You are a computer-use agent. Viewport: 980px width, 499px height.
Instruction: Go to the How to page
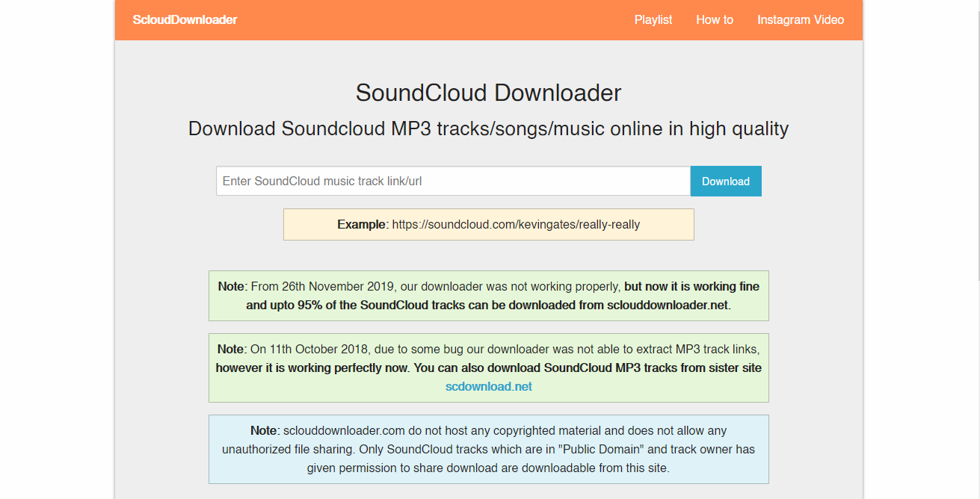[715, 19]
